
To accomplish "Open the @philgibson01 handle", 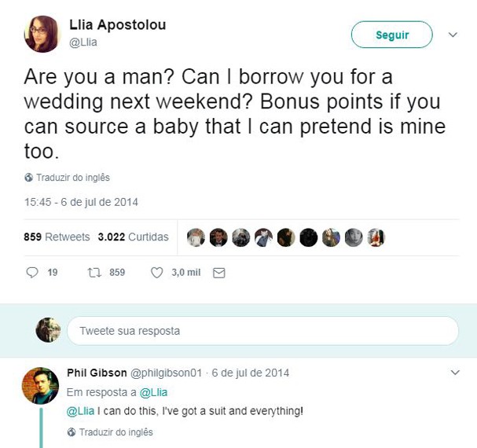I will click(x=166, y=373).
